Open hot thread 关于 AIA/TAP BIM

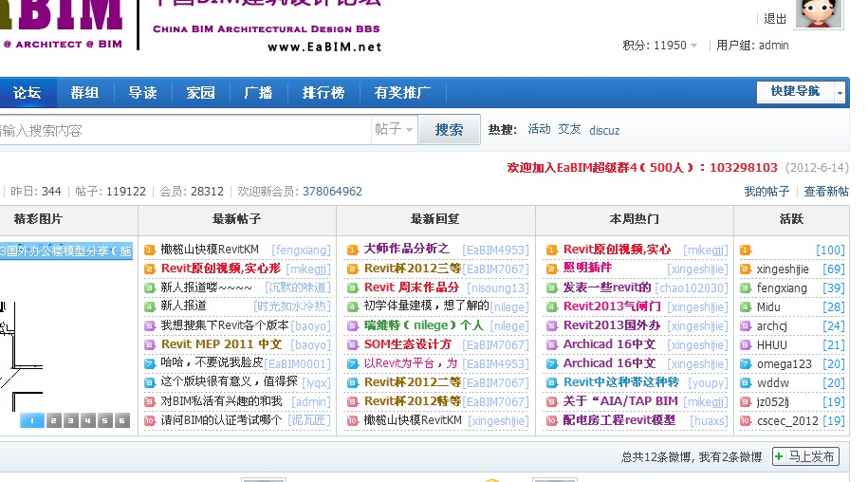(x=620, y=400)
